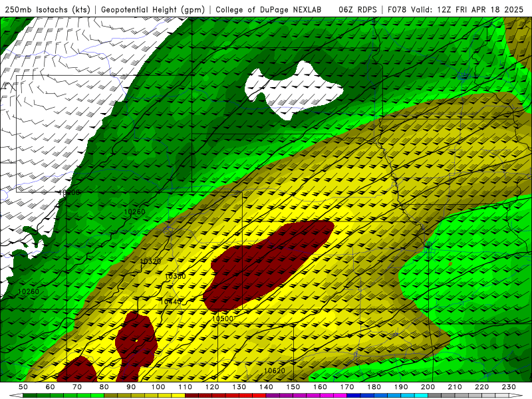Pick the dark green legend swatch under 50
Image resolution: width=532 pixels, height=399 pixels.
pyautogui.click(x=29, y=396)
